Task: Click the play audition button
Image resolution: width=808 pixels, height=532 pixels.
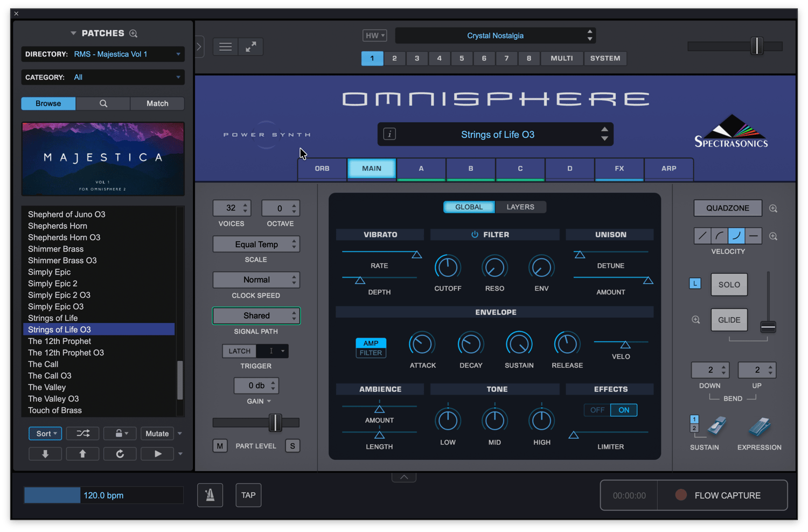Action: [157, 454]
